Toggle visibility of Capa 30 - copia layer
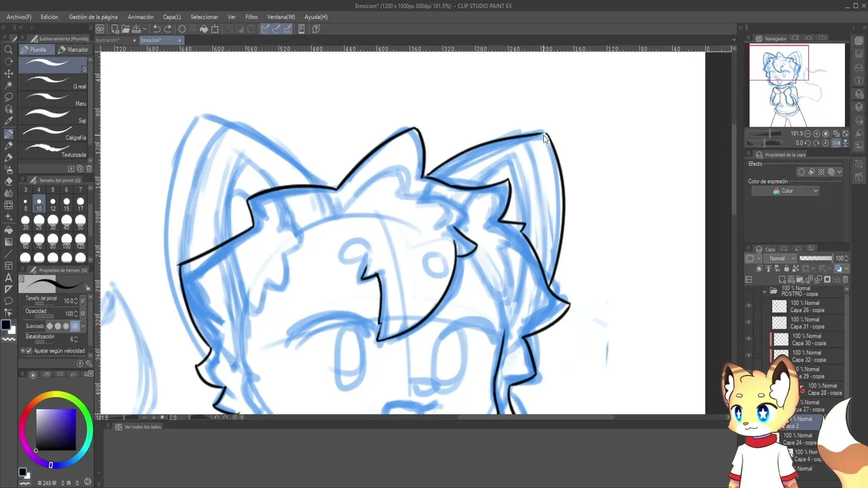868x488 pixels. click(749, 340)
